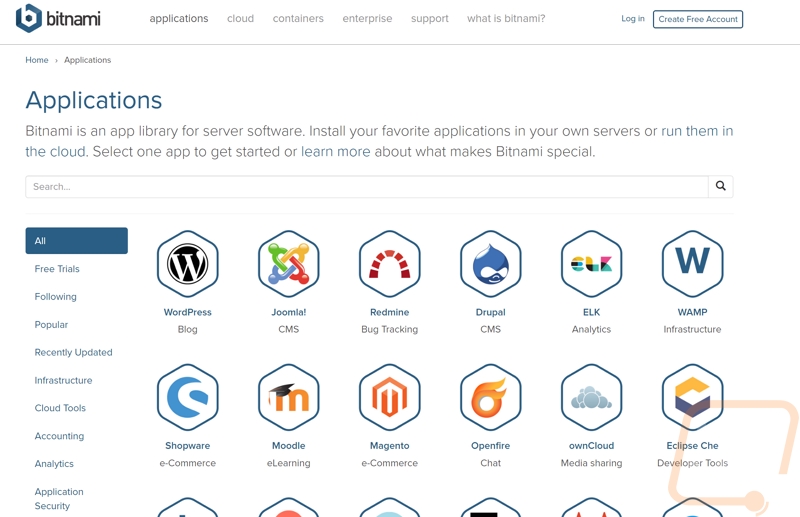The height and width of the screenshot is (517, 800).
Task: Click the WordPress name link
Action: pos(187,312)
